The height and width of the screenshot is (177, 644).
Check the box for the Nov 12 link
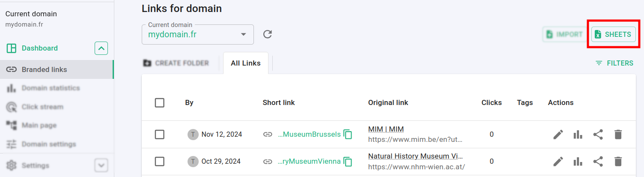[x=160, y=135]
